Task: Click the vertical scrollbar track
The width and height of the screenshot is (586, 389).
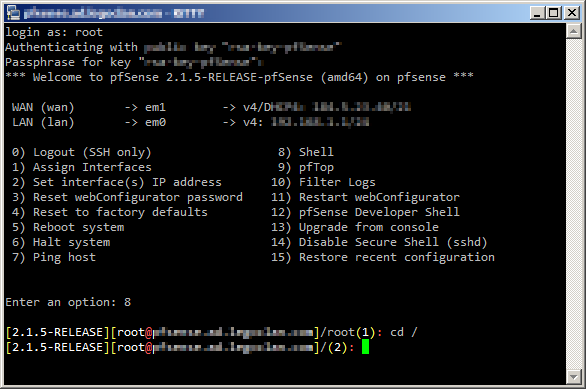Action: 574,204
